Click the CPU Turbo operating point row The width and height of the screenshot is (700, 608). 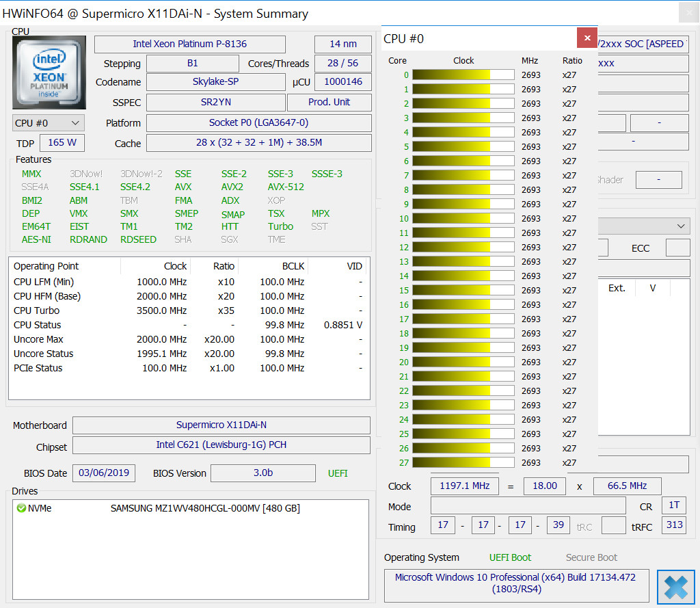point(188,310)
